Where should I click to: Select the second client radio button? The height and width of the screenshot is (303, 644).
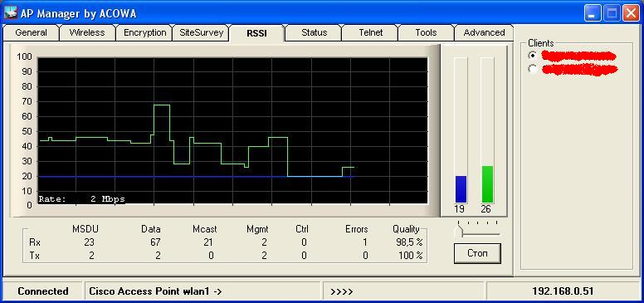coord(533,69)
